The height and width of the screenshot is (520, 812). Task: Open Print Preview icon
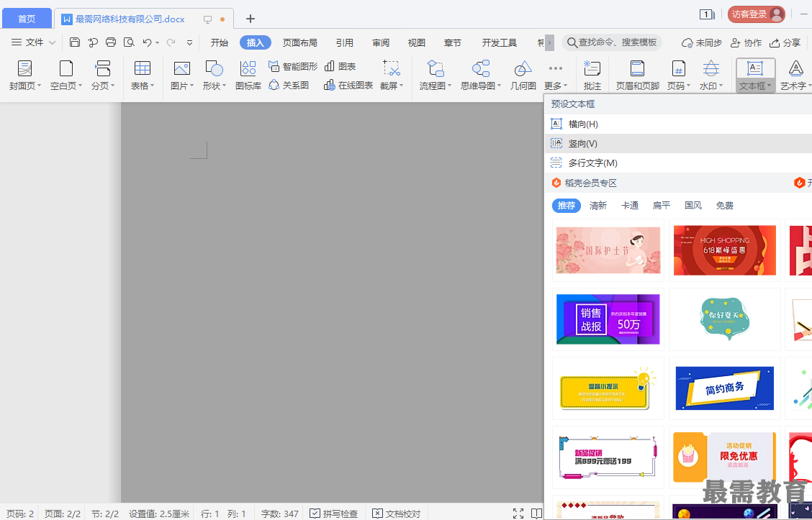[x=129, y=42]
